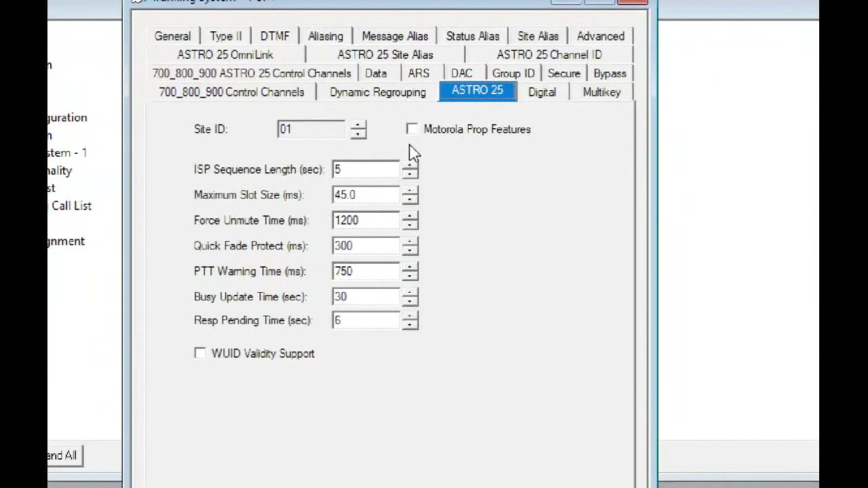Decrease Resp Pending Time with down arrow
868x488 pixels.
[x=410, y=325]
